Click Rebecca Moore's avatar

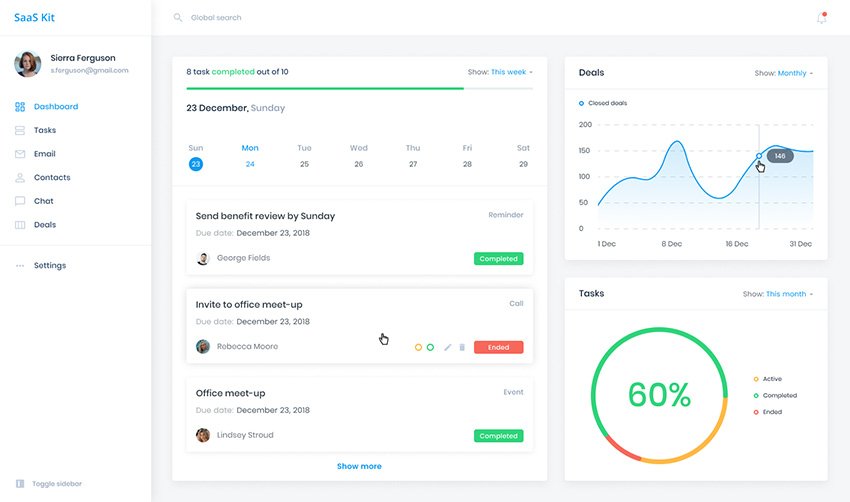203,346
